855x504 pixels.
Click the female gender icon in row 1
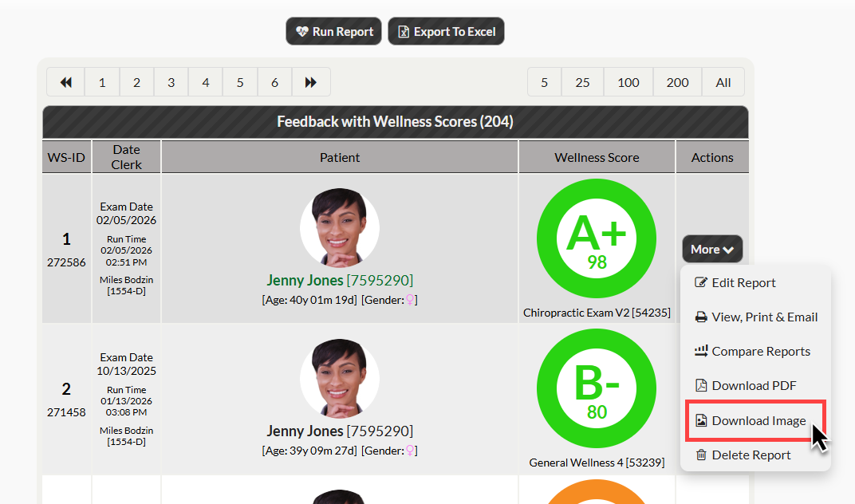pos(410,300)
